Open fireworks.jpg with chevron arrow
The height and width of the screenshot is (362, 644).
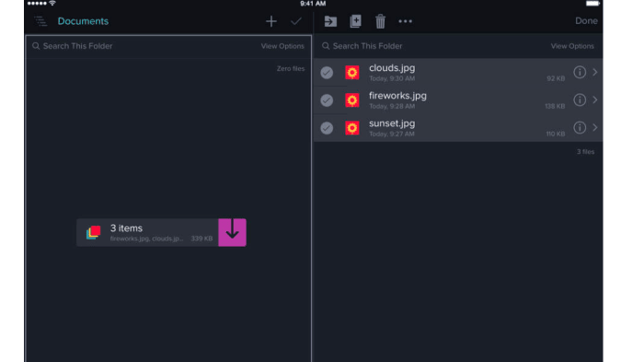coord(594,100)
